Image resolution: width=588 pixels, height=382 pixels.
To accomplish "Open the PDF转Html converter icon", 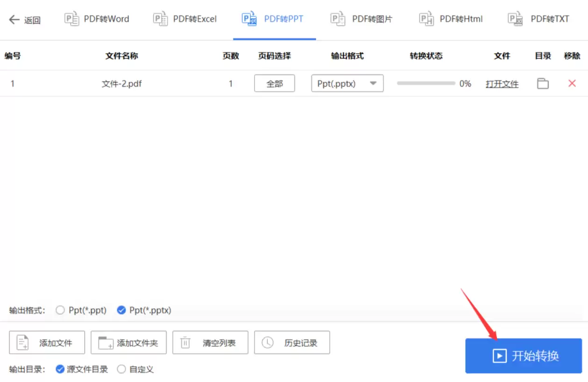I will tap(426, 19).
